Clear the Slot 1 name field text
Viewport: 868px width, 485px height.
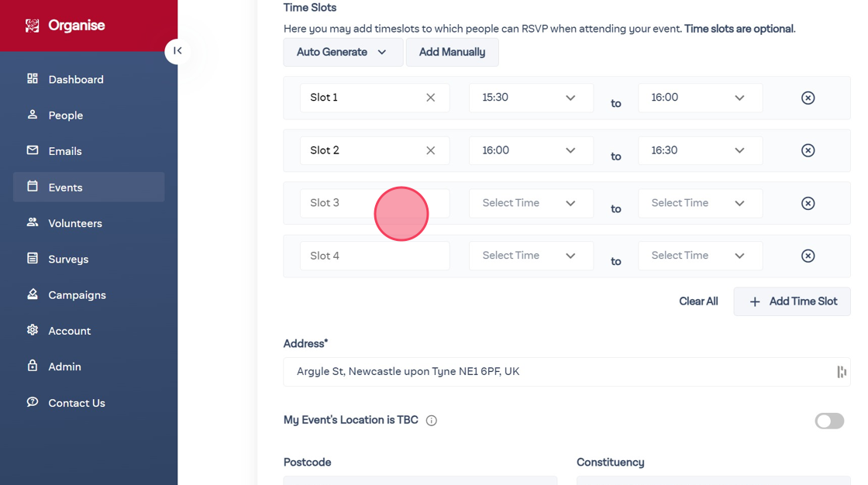tap(430, 98)
